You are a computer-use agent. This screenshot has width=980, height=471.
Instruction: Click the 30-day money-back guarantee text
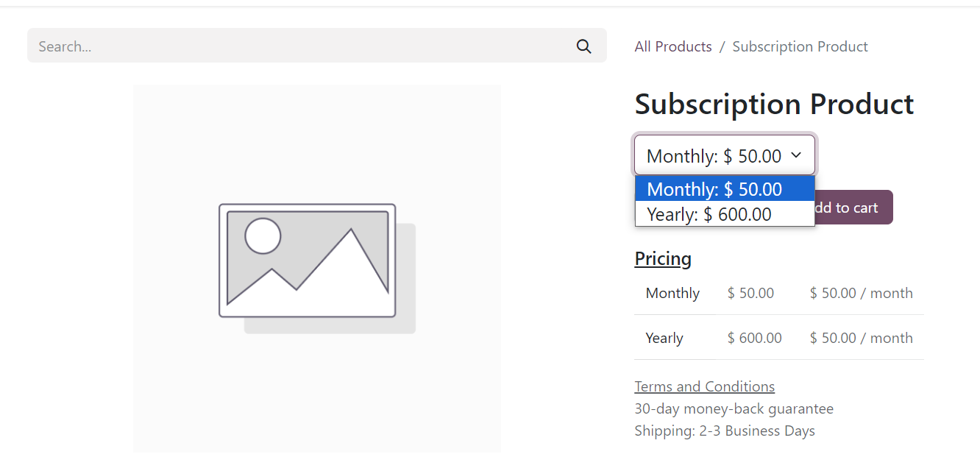coord(734,408)
